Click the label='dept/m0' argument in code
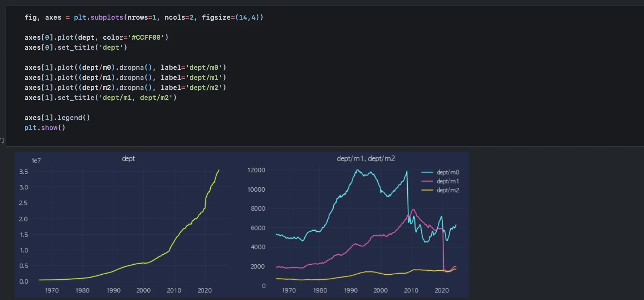This screenshot has height=300, width=644. pos(193,67)
